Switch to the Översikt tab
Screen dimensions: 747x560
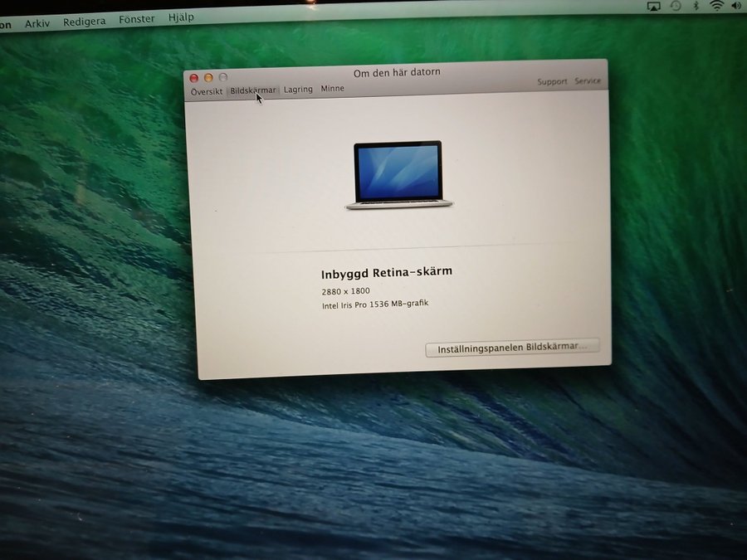(206, 91)
